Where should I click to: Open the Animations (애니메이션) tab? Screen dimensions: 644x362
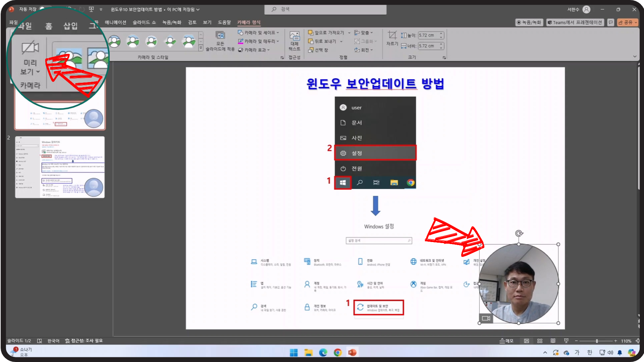(x=115, y=22)
